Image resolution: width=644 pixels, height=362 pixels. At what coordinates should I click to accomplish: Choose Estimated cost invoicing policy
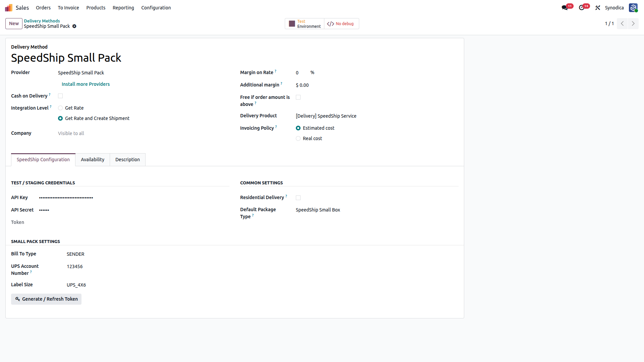coord(298,128)
